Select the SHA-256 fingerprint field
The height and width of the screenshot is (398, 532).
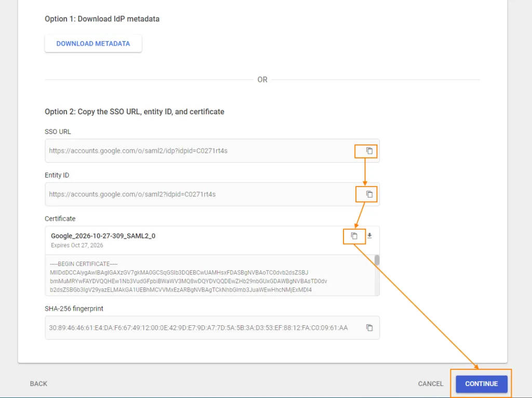tap(212, 327)
